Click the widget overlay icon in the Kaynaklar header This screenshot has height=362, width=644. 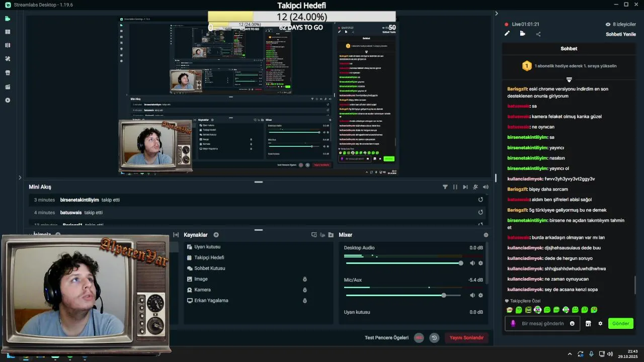(x=314, y=235)
